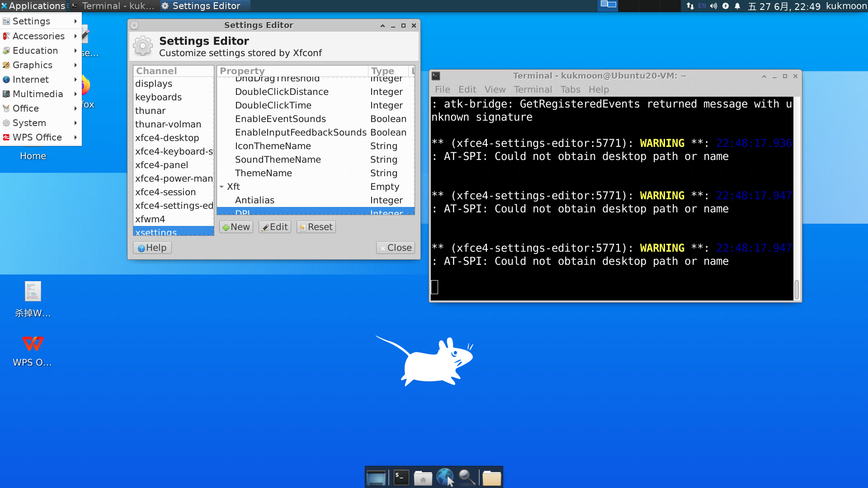Image resolution: width=868 pixels, height=488 pixels.
Task: Open home folder icon in bottom dock
Action: pos(423,478)
